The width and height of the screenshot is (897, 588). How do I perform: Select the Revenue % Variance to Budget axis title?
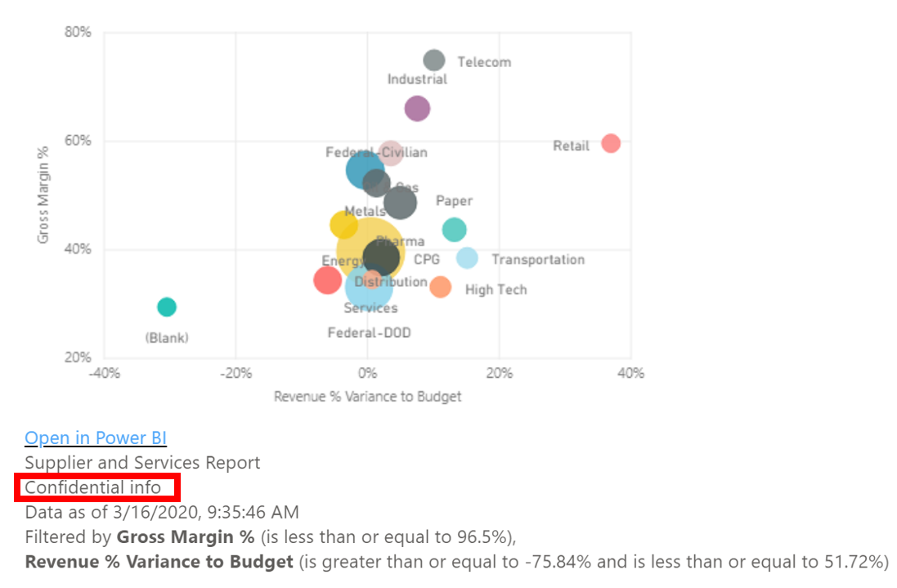pyautogui.click(x=367, y=397)
